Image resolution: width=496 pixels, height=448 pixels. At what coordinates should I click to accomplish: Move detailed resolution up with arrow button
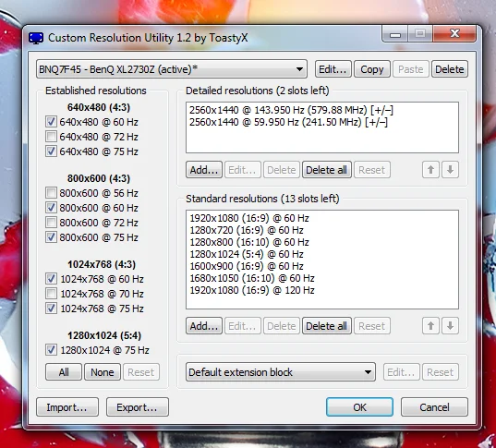click(430, 170)
